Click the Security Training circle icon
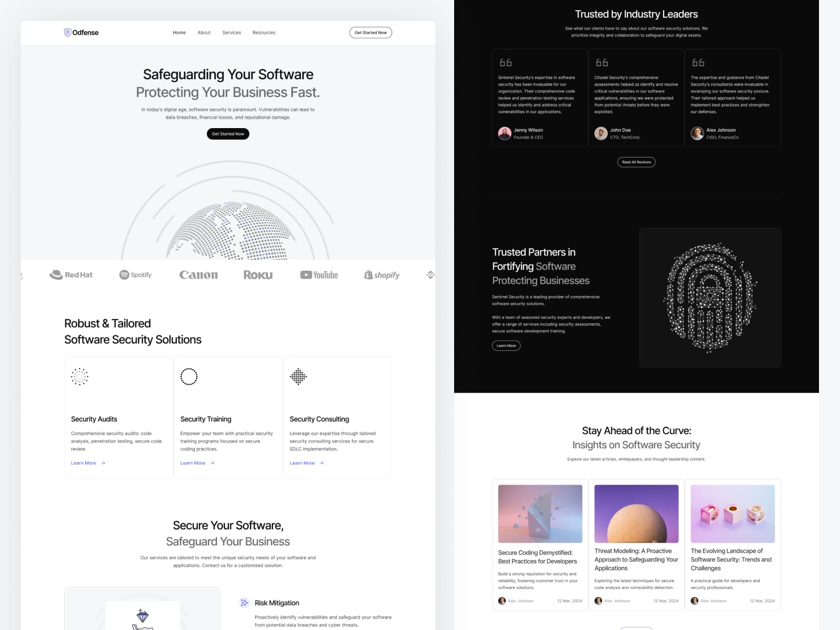Viewport: 840px width, 630px height. pyautogui.click(x=189, y=376)
